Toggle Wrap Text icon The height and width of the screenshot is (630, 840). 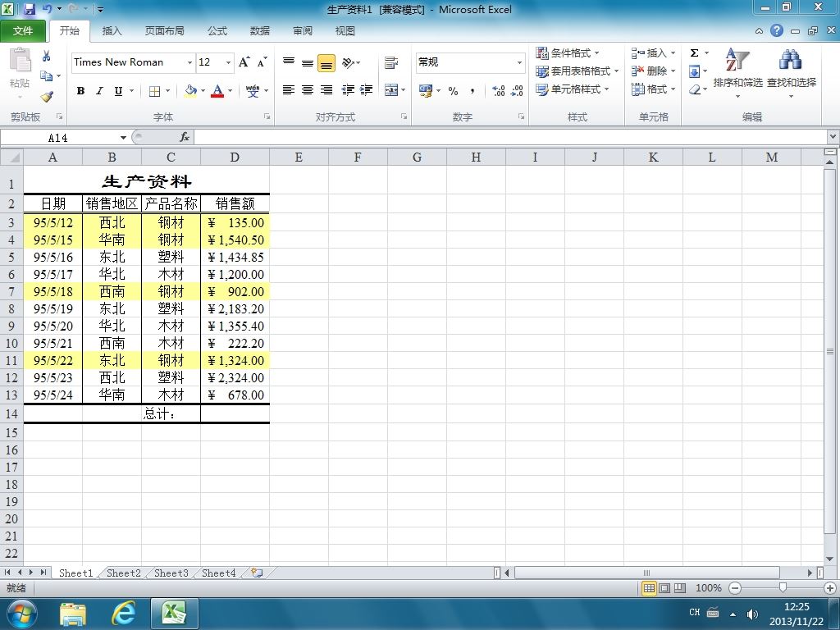tap(391, 62)
